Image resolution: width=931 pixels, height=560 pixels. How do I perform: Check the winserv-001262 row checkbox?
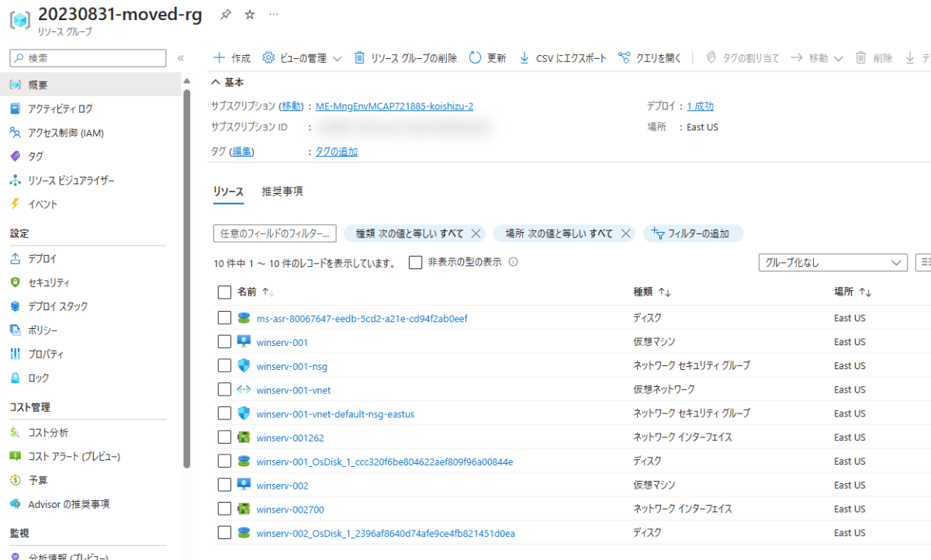(x=224, y=437)
